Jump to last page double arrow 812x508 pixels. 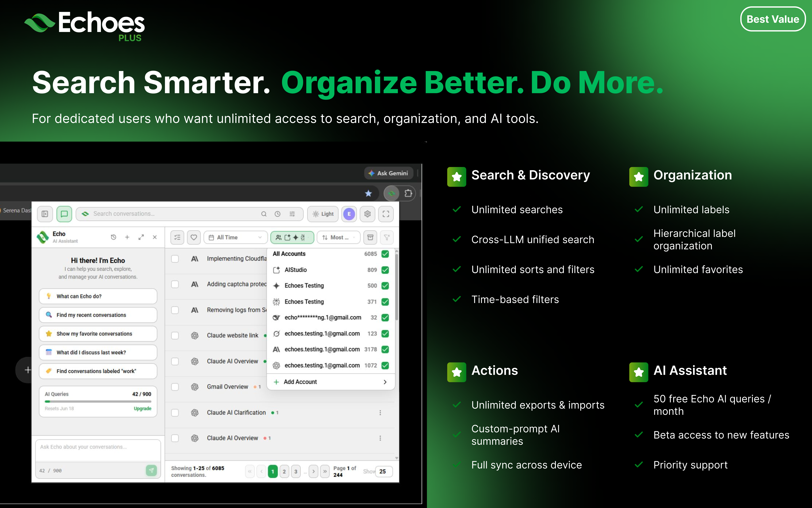point(325,471)
